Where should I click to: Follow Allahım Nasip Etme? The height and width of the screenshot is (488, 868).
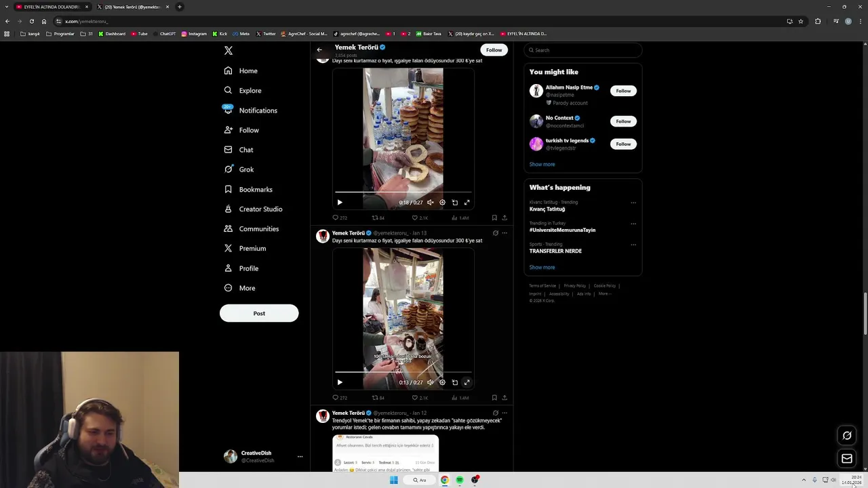(x=623, y=91)
